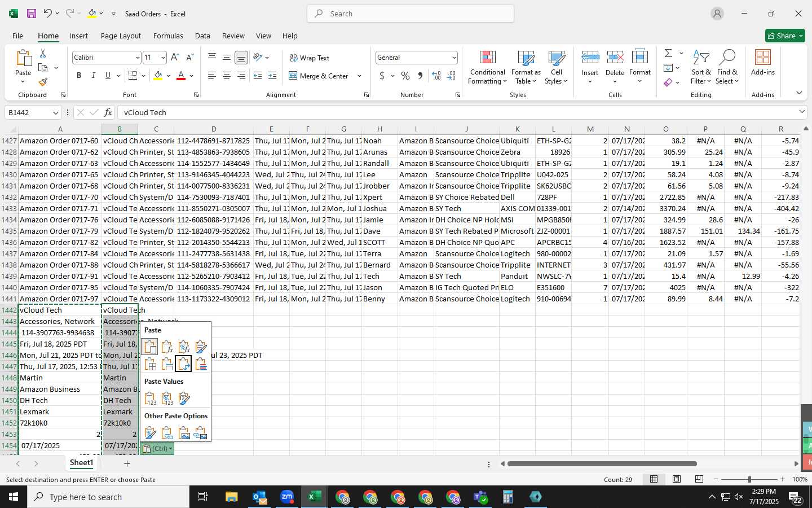Select Paste as Picture option
This screenshot has width=812, height=508.
pos(184,433)
